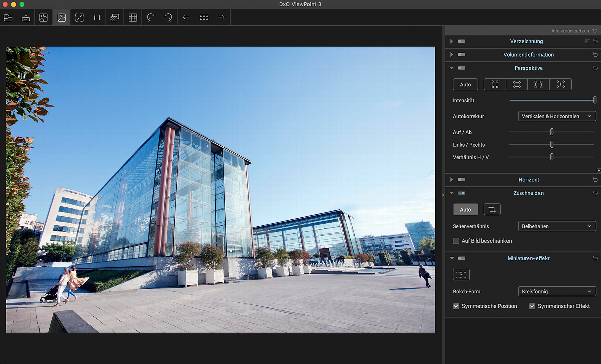Click the Zuschneiden section title
The width and height of the screenshot is (601, 364).
pos(529,193)
